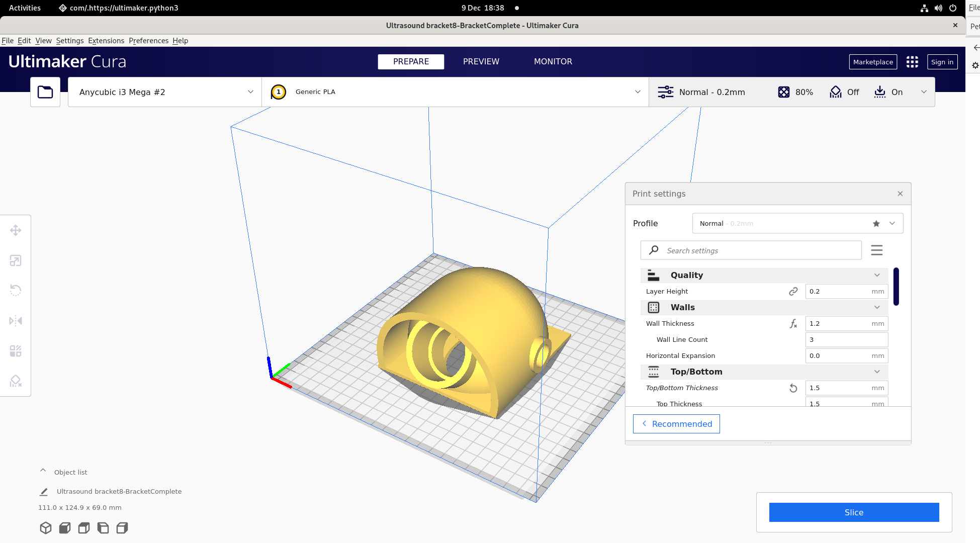Switch to front view camera icon
980x543 pixels.
tap(65, 528)
